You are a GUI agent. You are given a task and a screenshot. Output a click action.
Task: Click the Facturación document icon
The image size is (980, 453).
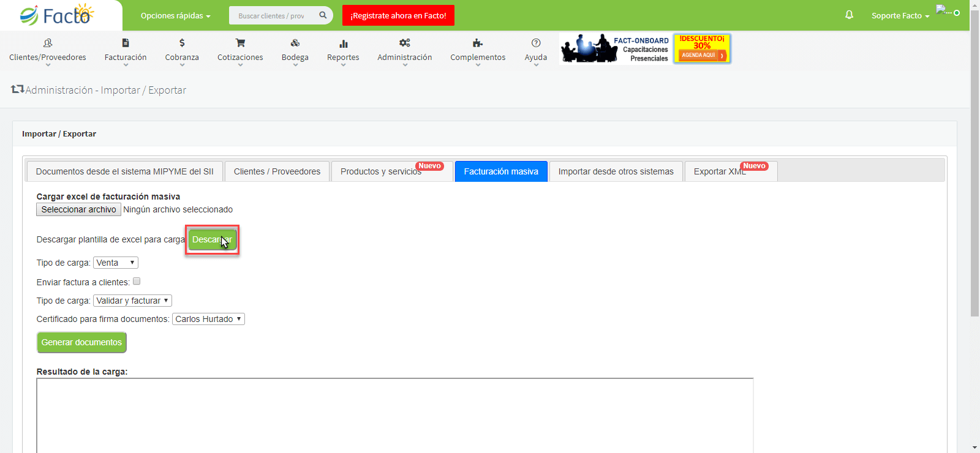pyautogui.click(x=126, y=43)
